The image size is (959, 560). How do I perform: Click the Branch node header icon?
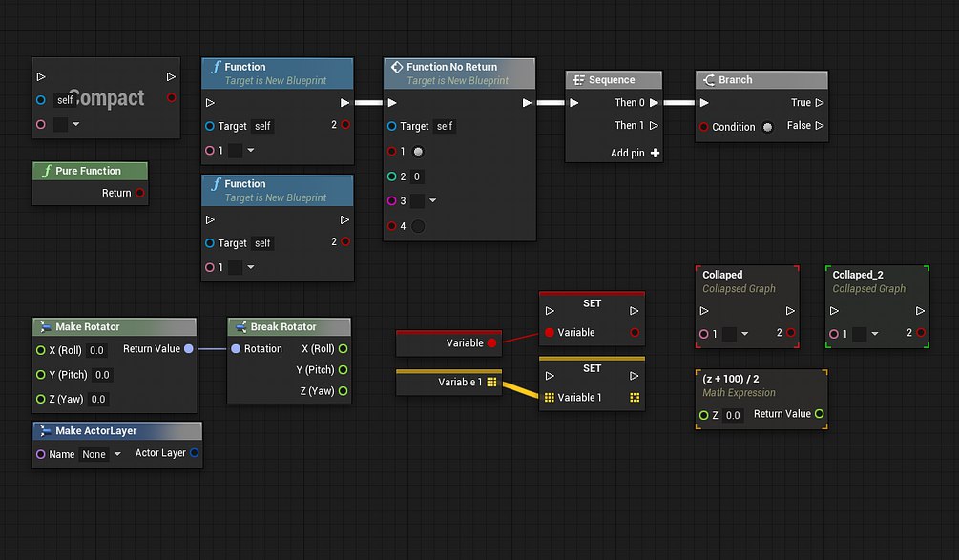coord(709,80)
